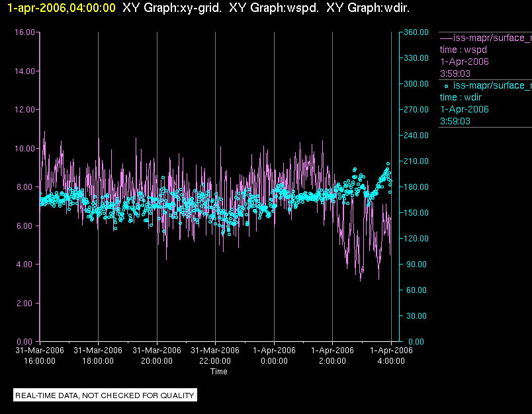
Task: Click the 10.00 label on left axis
Action: (24, 149)
